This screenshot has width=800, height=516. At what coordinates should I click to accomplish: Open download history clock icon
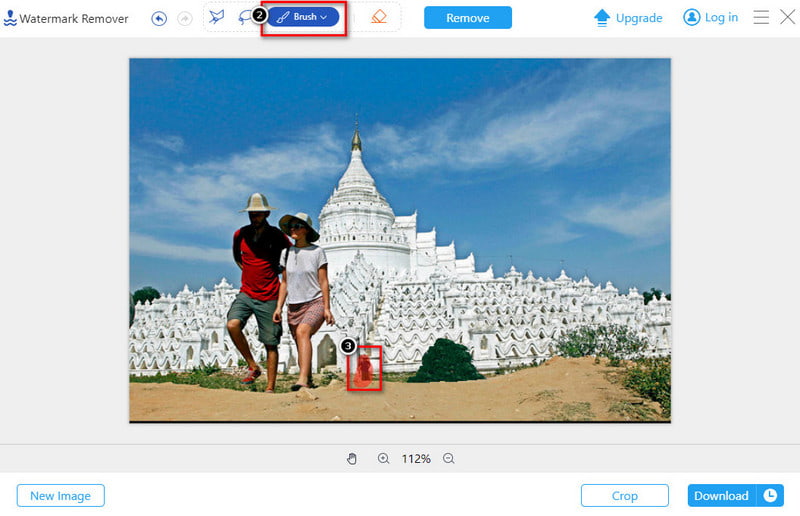(x=770, y=495)
